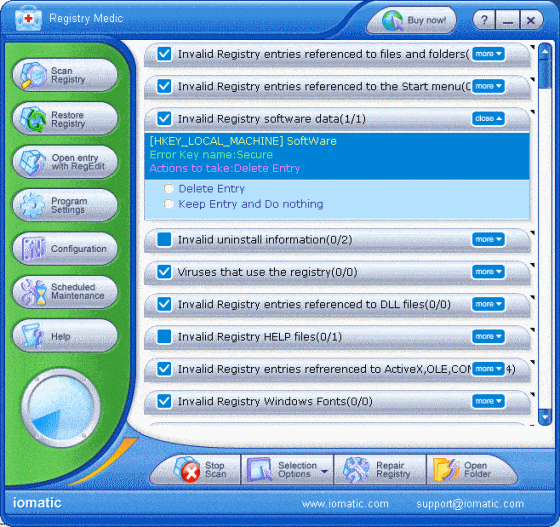Click the globe icon on Buy now

pyautogui.click(x=393, y=21)
